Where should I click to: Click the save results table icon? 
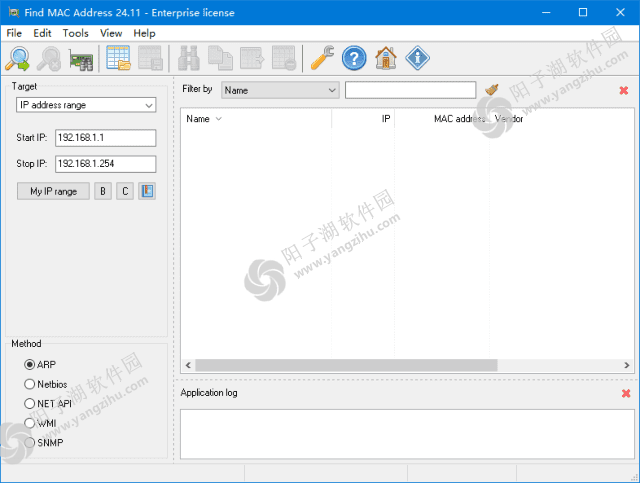click(150, 58)
